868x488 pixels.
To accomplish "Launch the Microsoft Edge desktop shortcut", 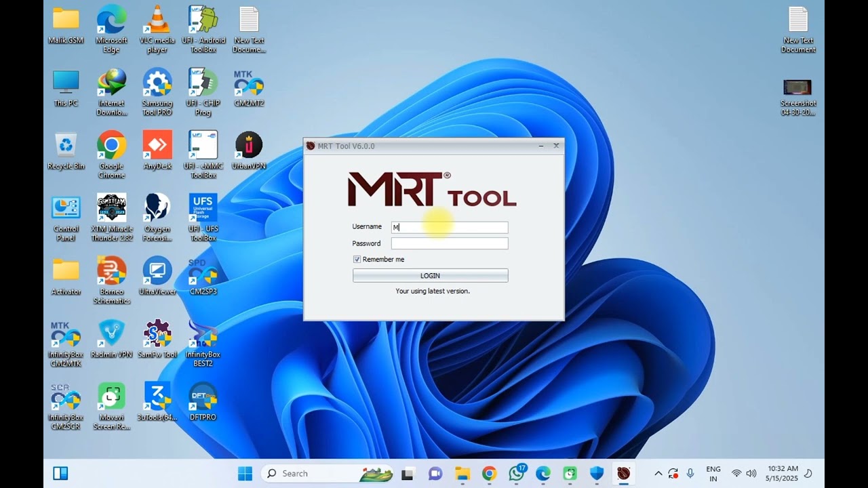I will [x=111, y=29].
